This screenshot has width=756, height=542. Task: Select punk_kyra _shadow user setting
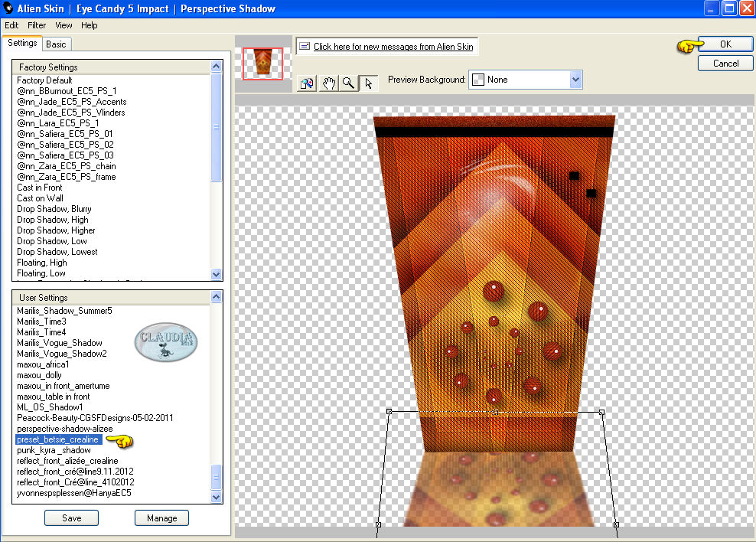click(x=54, y=450)
